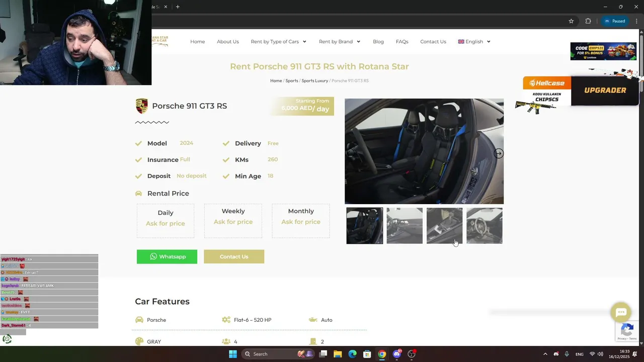Viewport: 644px width, 362px height.
Task: Click the reCAPTCHA badge
Action: pyautogui.click(x=627, y=331)
